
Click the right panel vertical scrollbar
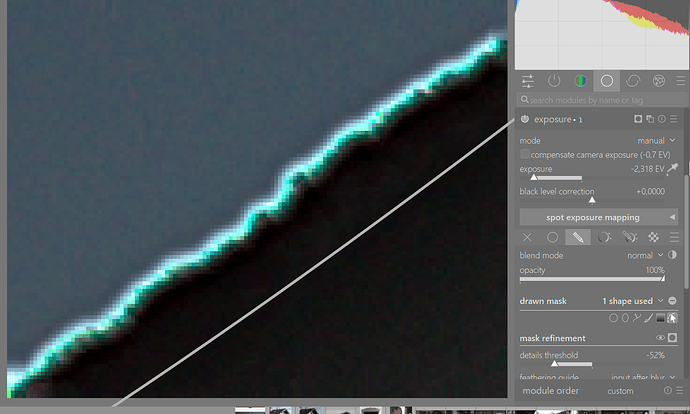point(687,232)
